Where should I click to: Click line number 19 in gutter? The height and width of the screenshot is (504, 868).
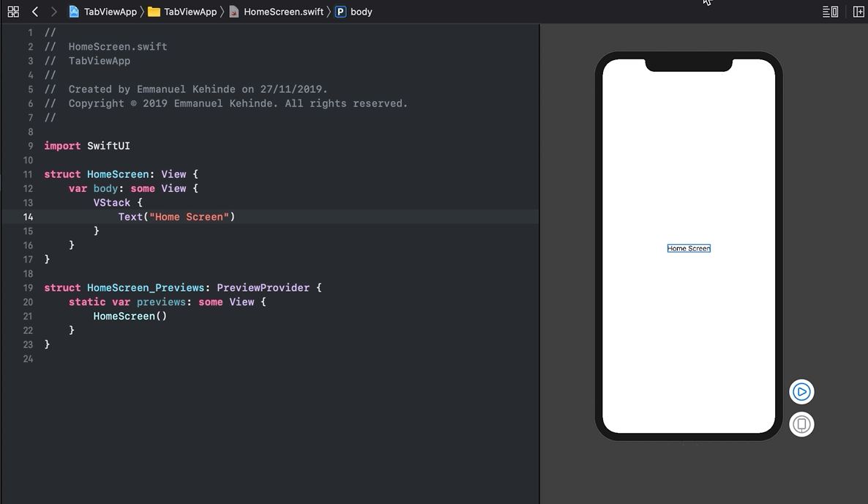pos(28,287)
